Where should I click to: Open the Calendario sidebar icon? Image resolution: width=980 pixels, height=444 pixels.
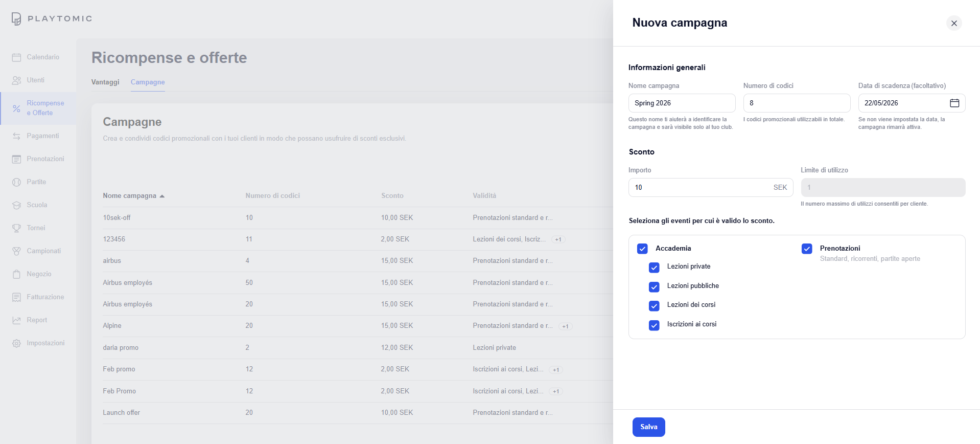(x=16, y=57)
